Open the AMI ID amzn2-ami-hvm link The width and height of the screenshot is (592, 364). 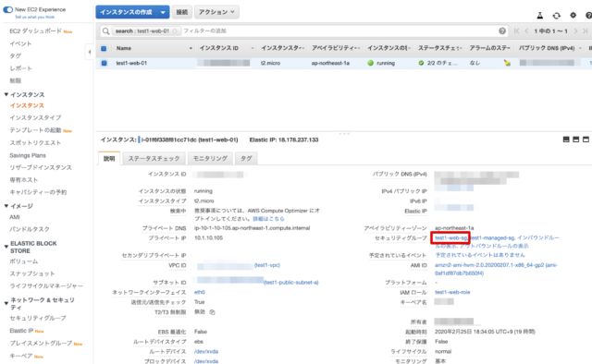pyautogui.click(x=496, y=270)
